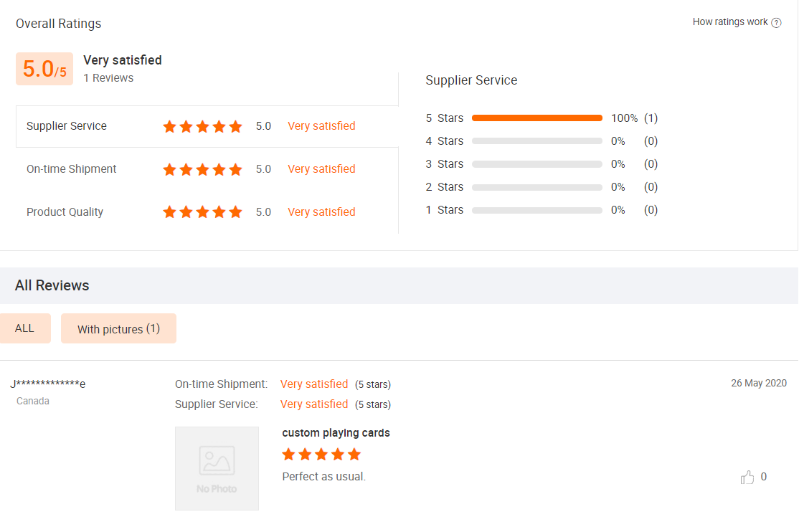
Task: Open the custom playing cards product
Action: tap(336, 433)
